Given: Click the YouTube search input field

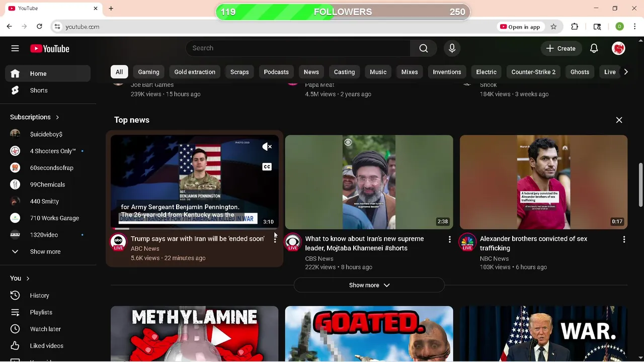Looking at the screenshot, I should (298, 48).
